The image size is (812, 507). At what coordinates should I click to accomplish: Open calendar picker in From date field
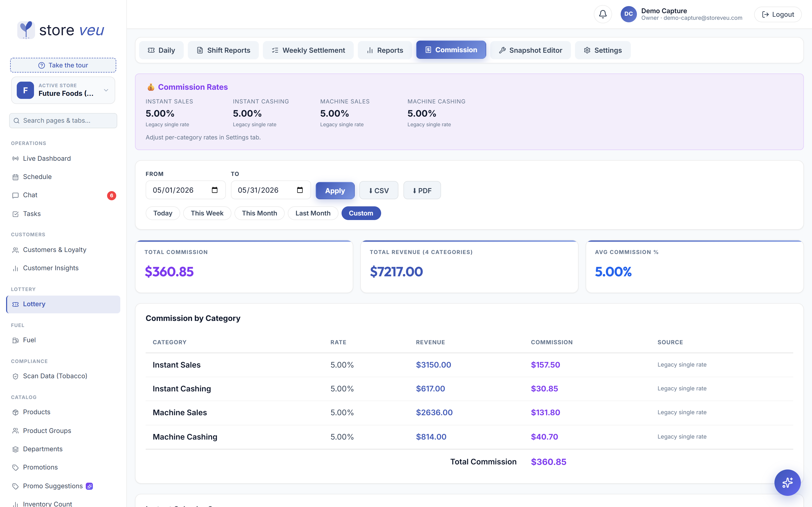click(215, 190)
